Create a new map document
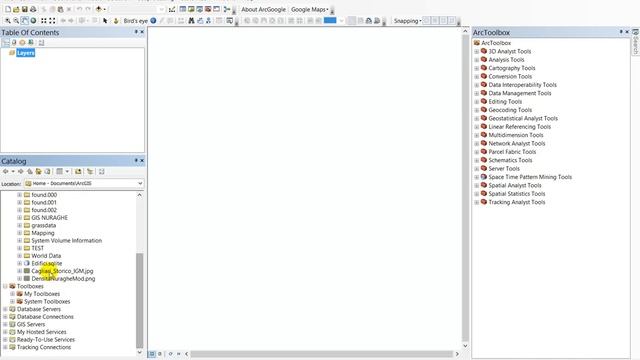The image size is (640, 360). point(8,9)
